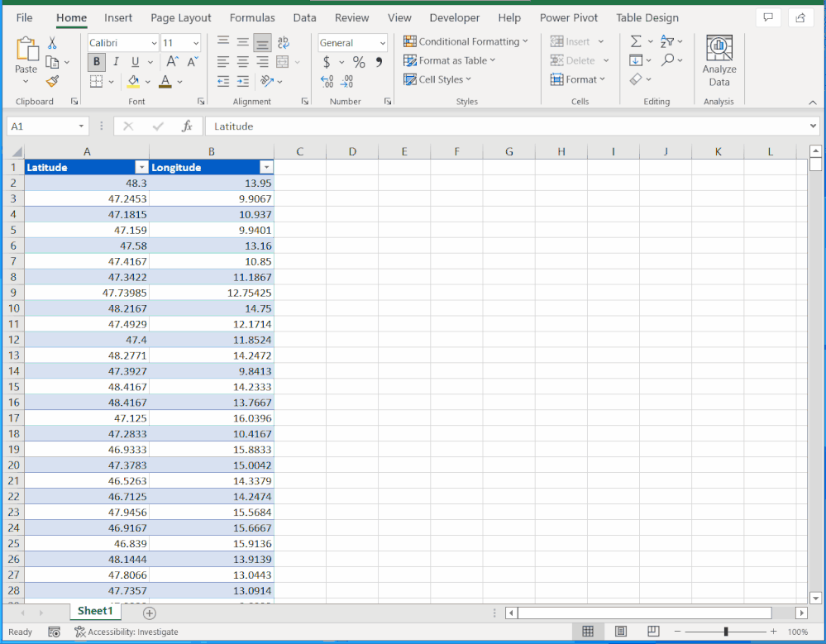The height and width of the screenshot is (644, 826).
Task: Toggle Bottom Align button
Action: coord(262,43)
